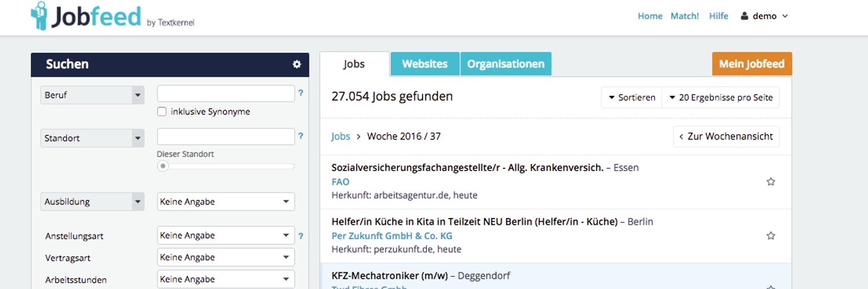The width and height of the screenshot is (868, 289).
Task: Enable inklusive Synonyme checkbox
Action: (162, 112)
